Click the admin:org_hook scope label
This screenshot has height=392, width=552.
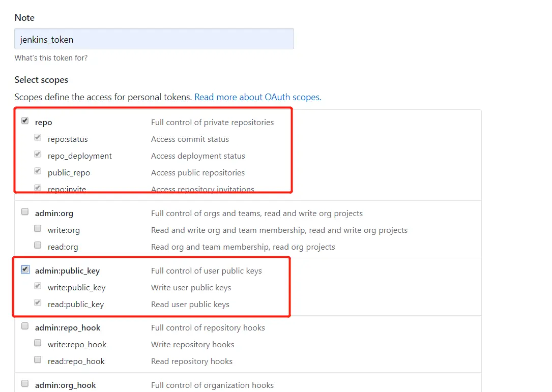tap(65, 385)
